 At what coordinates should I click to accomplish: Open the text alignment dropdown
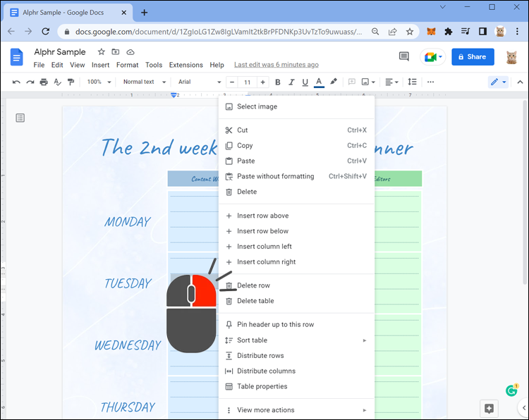click(x=391, y=82)
